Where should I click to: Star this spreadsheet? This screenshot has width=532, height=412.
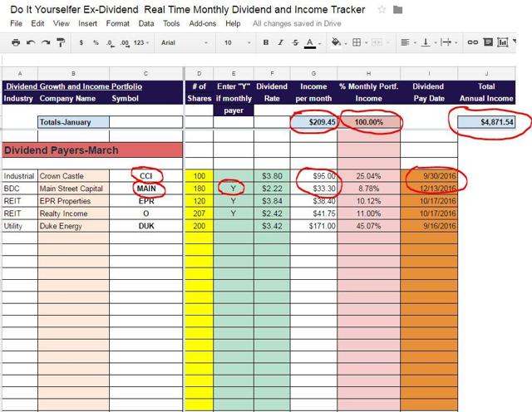point(382,9)
